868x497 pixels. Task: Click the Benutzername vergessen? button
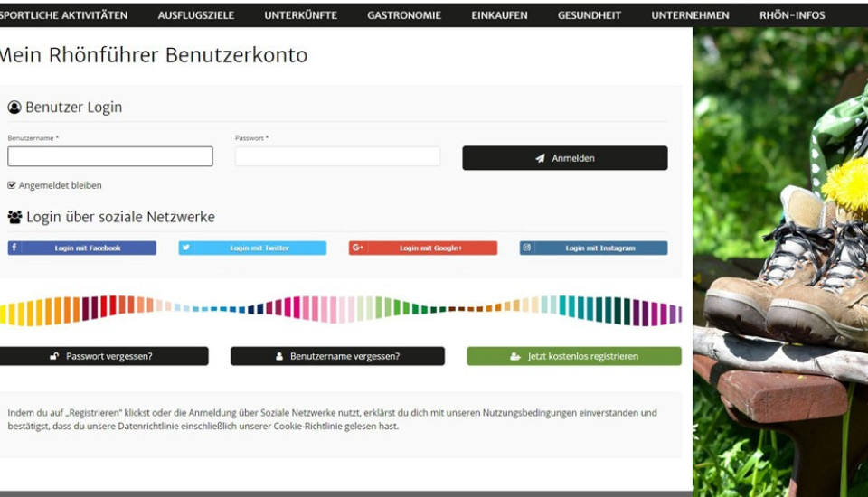pyautogui.click(x=337, y=356)
